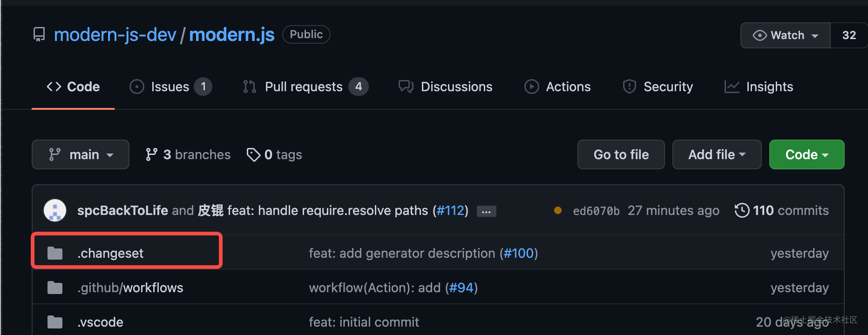Open the .github/workflows folder

tap(130, 288)
